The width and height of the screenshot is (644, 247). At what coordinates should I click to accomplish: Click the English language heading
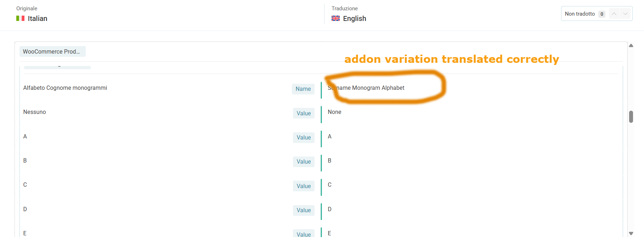pyautogui.click(x=355, y=18)
